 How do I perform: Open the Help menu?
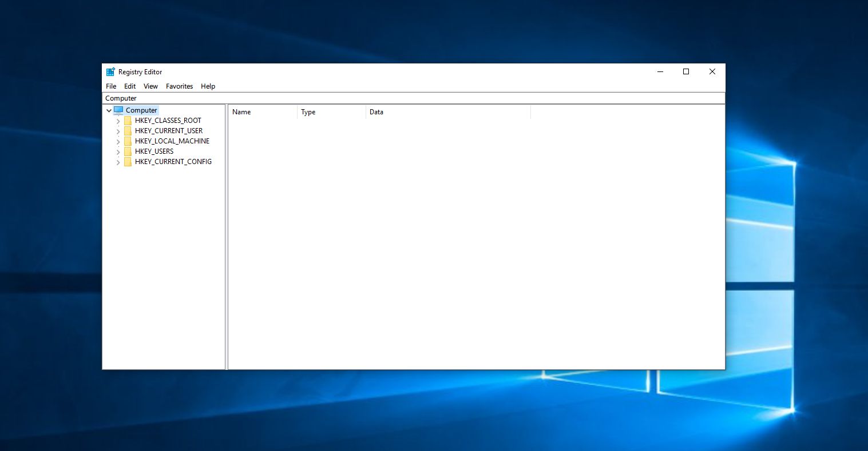click(x=208, y=86)
